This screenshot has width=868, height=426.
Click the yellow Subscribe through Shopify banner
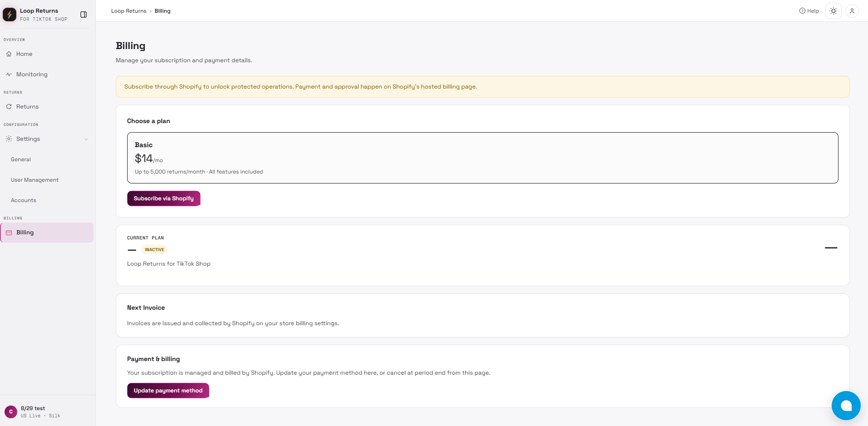click(x=483, y=87)
